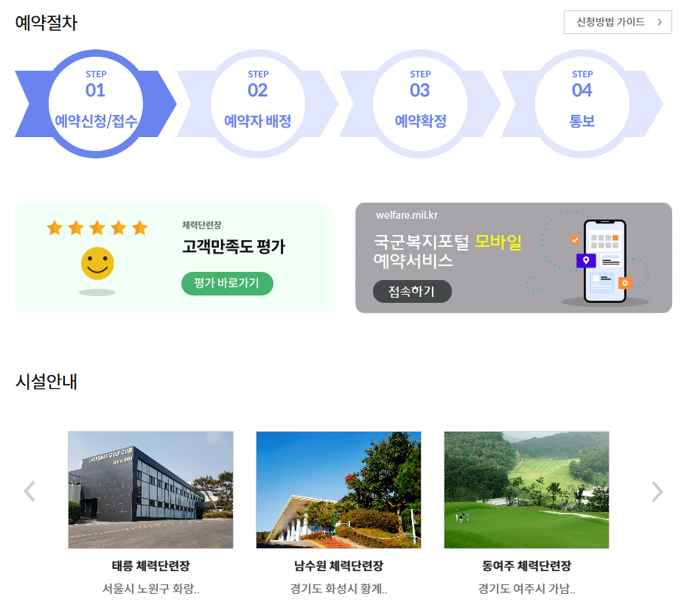The width and height of the screenshot is (698, 616).
Task: Click 평가 바로가기 green button
Action: coord(227,283)
